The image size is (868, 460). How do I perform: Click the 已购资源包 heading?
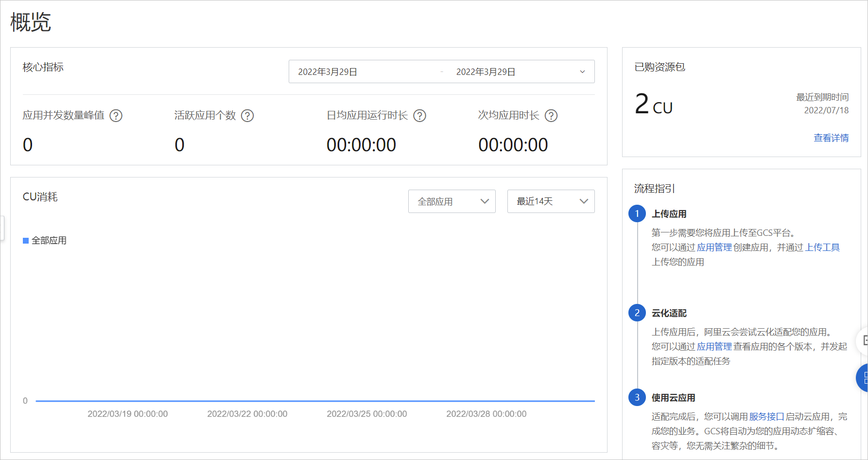pos(660,67)
